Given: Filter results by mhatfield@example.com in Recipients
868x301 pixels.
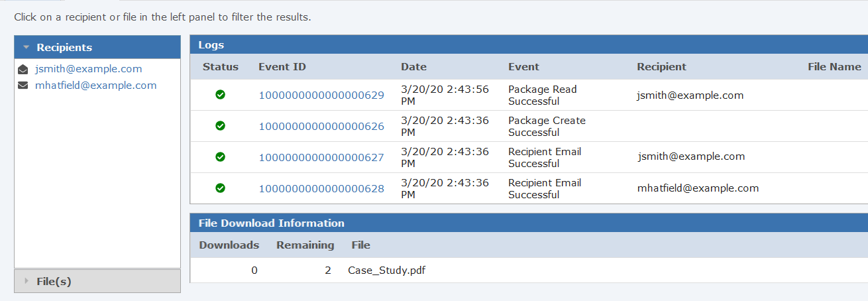Looking at the screenshot, I should (96, 86).
